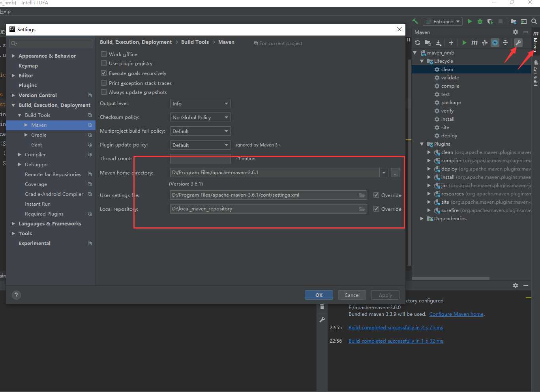Click the Generate Sources and Update Folders icon
Image resolution: width=540 pixels, height=392 pixels.
428,43
